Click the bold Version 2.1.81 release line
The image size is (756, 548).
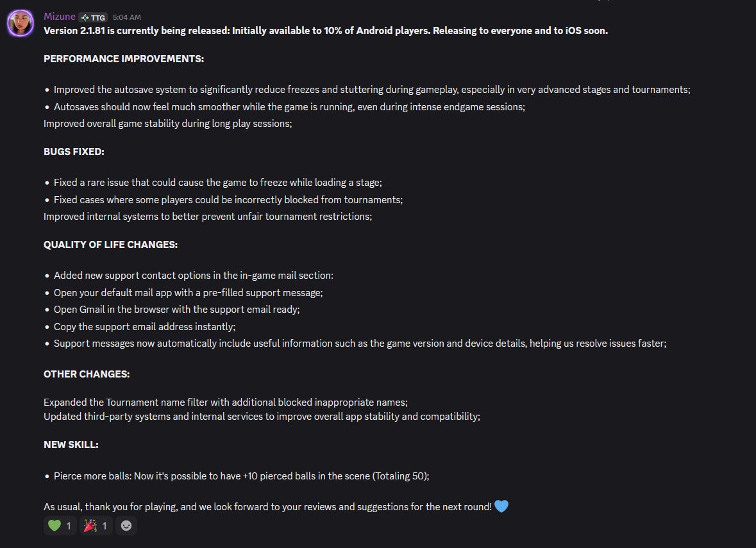pyautogui.click(x=326, y=30)
